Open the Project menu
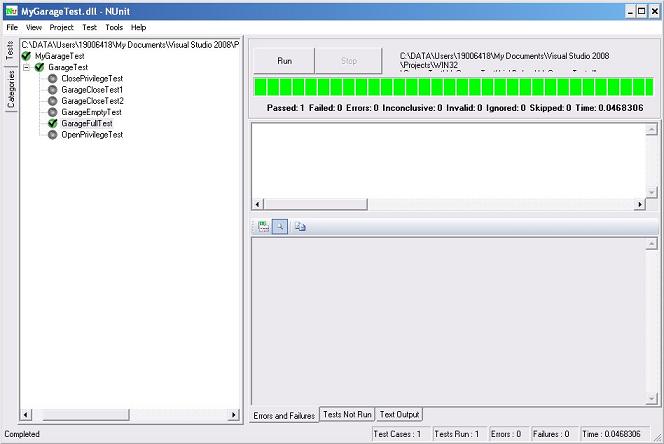This screenshot has height=444, width=664. [62, 27]
